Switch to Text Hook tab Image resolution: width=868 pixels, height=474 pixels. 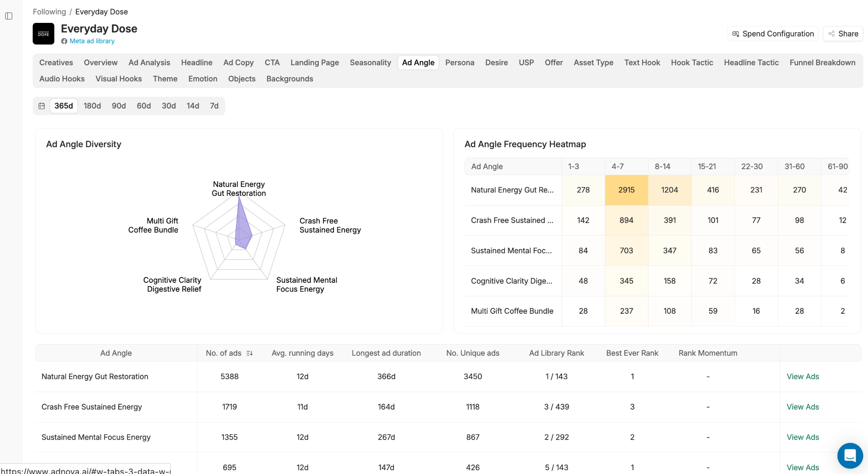click(642, 63)
